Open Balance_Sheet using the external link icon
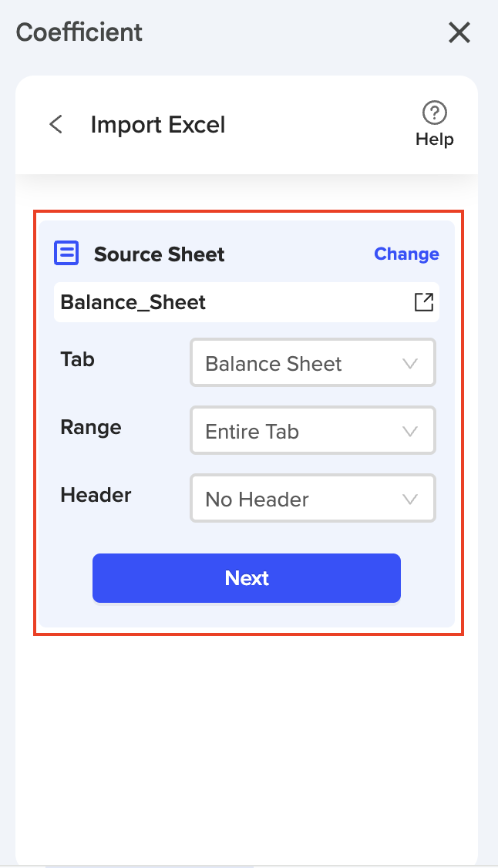This screenshot has width=498, height=868. click(424, 302)
